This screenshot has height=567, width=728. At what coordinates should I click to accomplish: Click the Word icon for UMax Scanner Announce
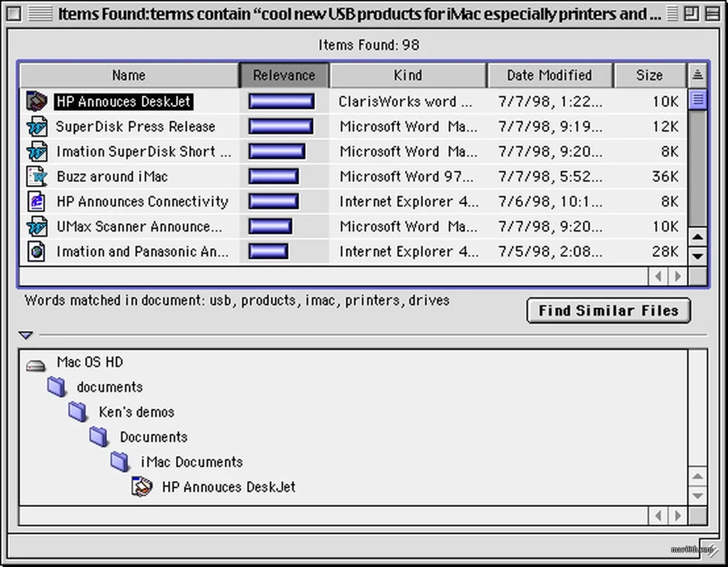pyautogui.click(x=36, y=226)
